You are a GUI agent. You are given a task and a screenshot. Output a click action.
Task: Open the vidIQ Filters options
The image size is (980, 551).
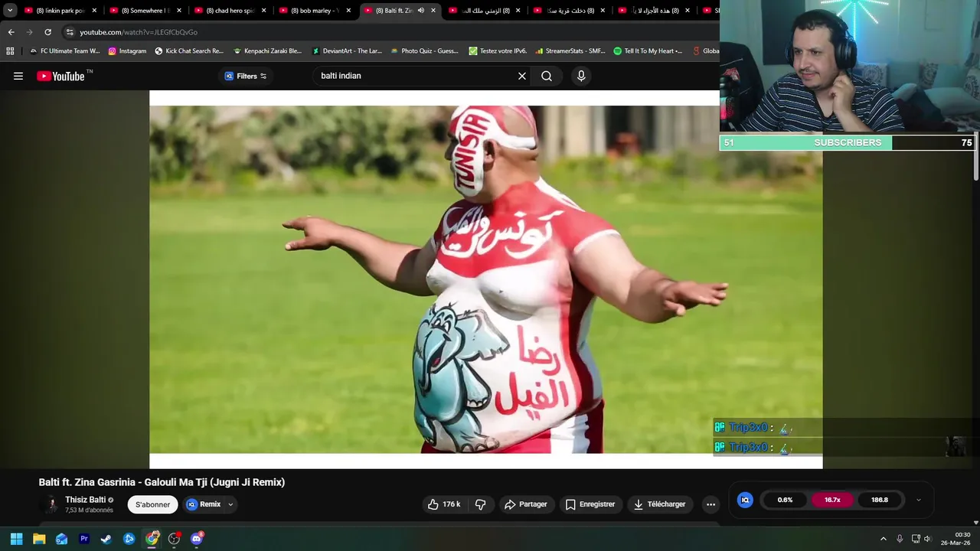(x=246, y=76)
